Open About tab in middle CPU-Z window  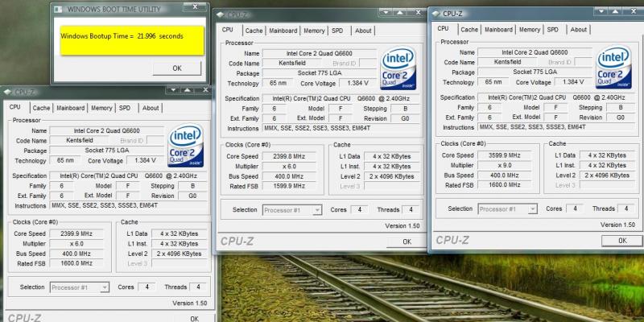[363, 31]
